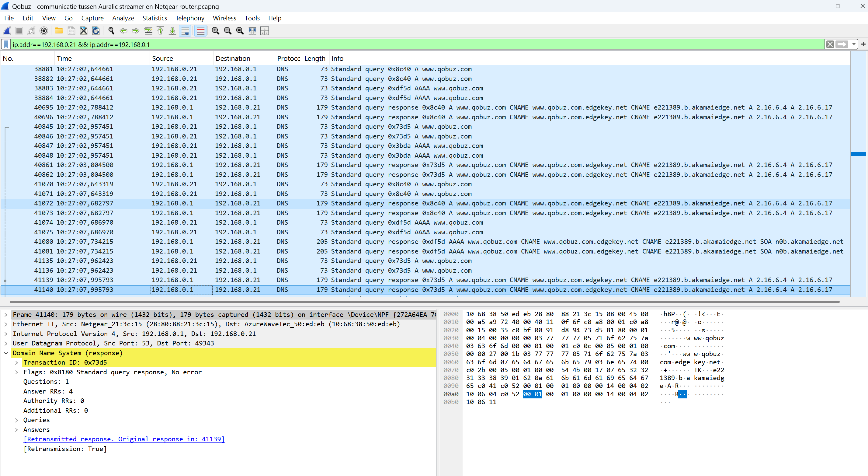This screenshot has height=476, width=868.
Task: Expand the Answers subtree
Action: [16, 430]
